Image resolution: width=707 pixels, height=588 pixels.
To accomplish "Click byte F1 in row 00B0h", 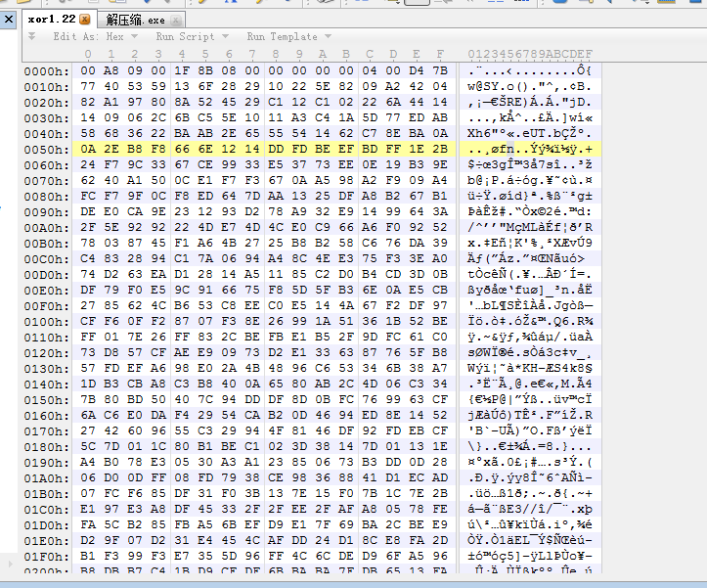I will (182, 243).
